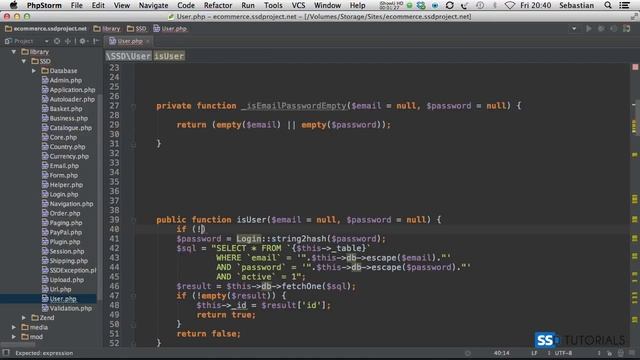Click the scroll-from-source target icon
The height and width of the screenshot is (360, 640).
click(57, 41)
